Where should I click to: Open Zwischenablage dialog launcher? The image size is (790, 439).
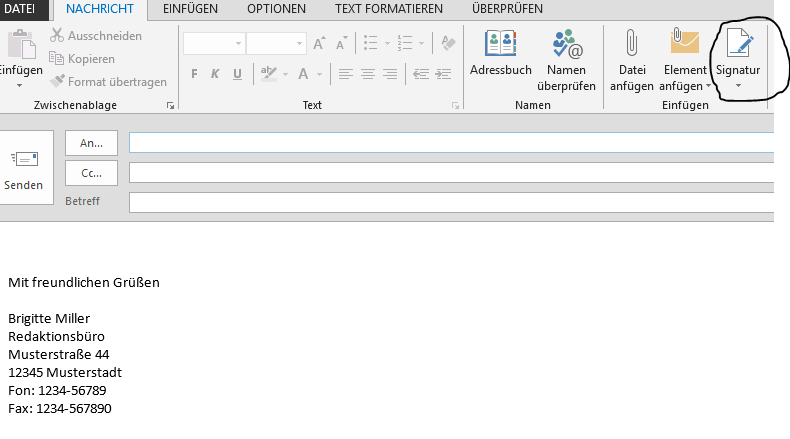point(170,105)
